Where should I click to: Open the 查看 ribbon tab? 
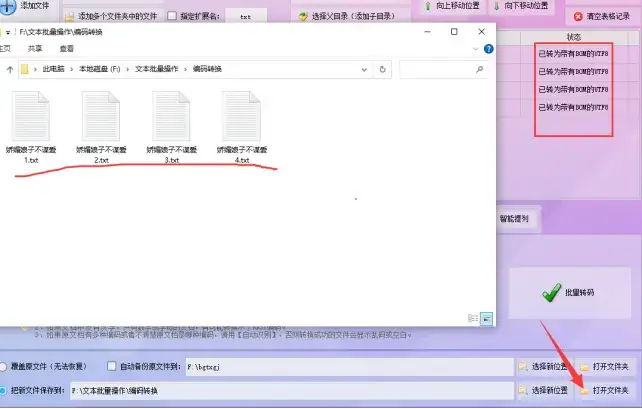pyautogui.click(x=66, y=48)
